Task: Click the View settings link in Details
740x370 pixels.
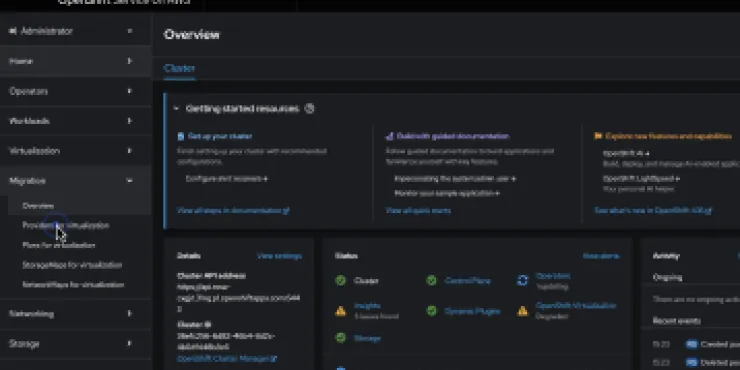Action: (279, 256)
